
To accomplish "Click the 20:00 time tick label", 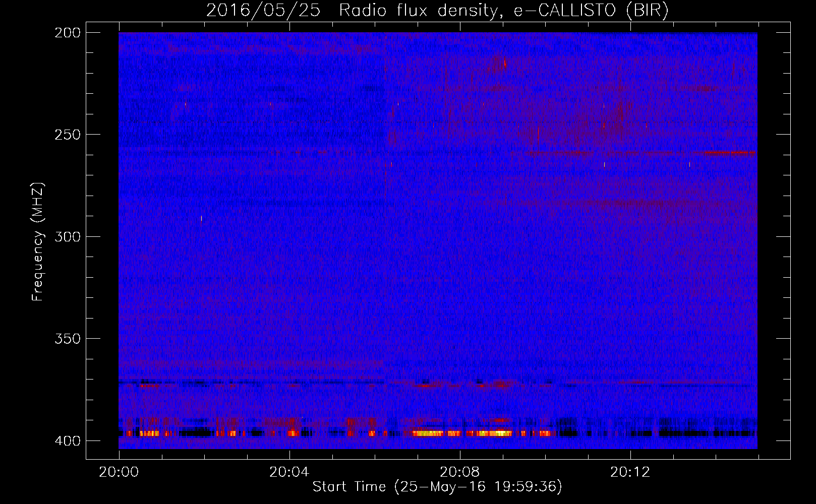I will pyautogui.click(x=119, y=472).
